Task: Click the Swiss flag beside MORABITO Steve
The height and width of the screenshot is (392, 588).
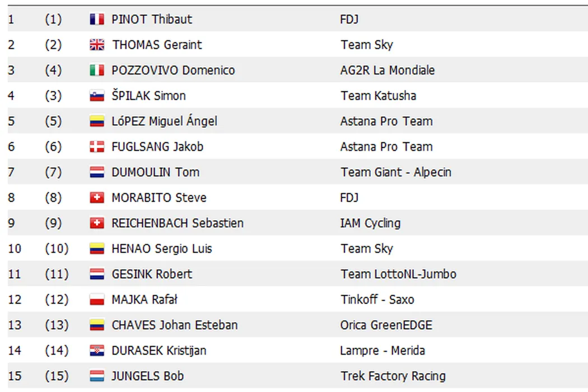Action: pos(97,198)
